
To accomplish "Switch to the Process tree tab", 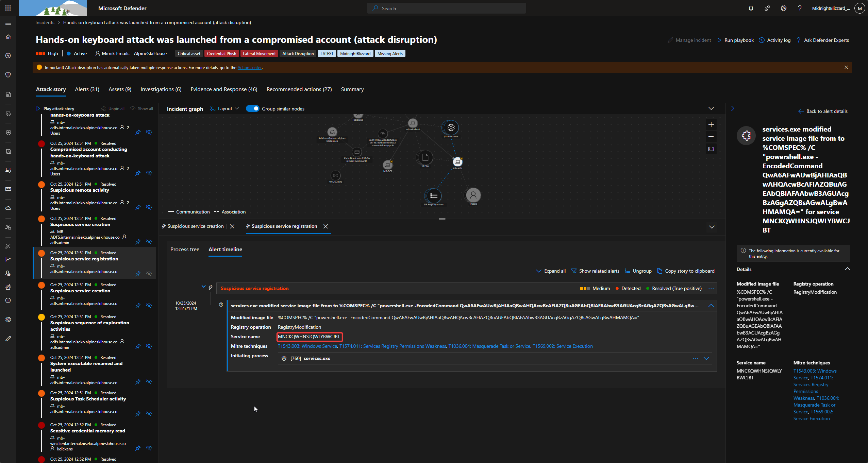I will click(x=185, y=249).
